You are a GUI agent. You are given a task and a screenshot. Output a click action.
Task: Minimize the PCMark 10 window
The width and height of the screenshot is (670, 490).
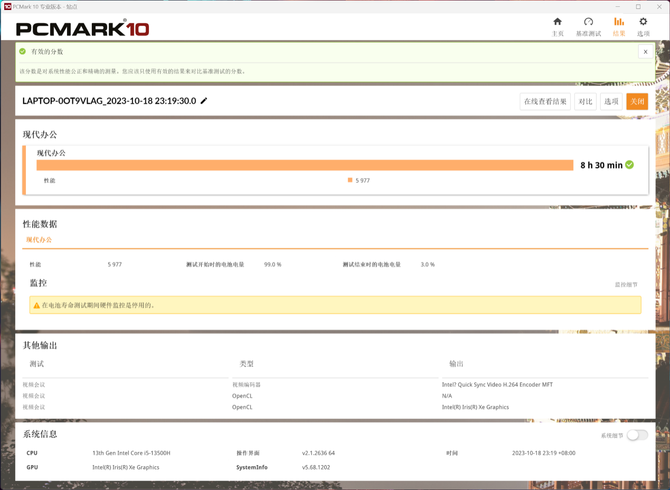pos(618,6)
